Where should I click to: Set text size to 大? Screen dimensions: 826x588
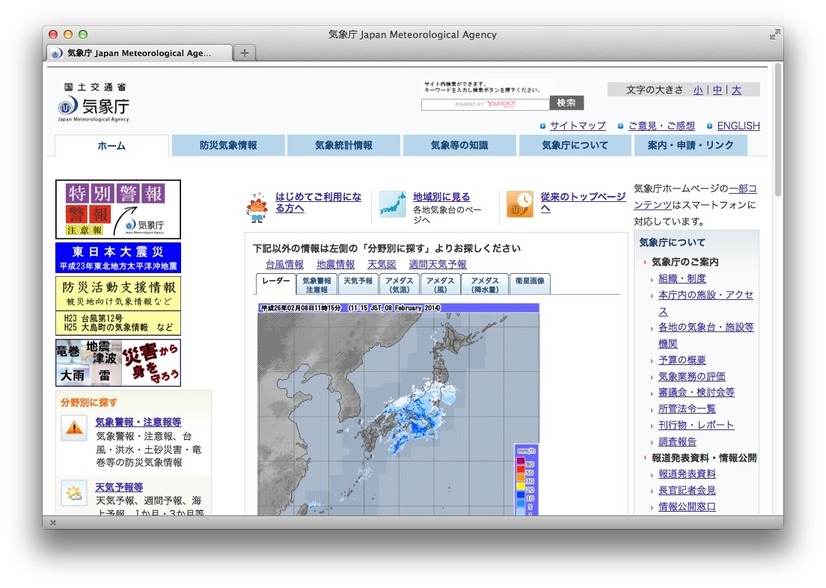point(736,90)
